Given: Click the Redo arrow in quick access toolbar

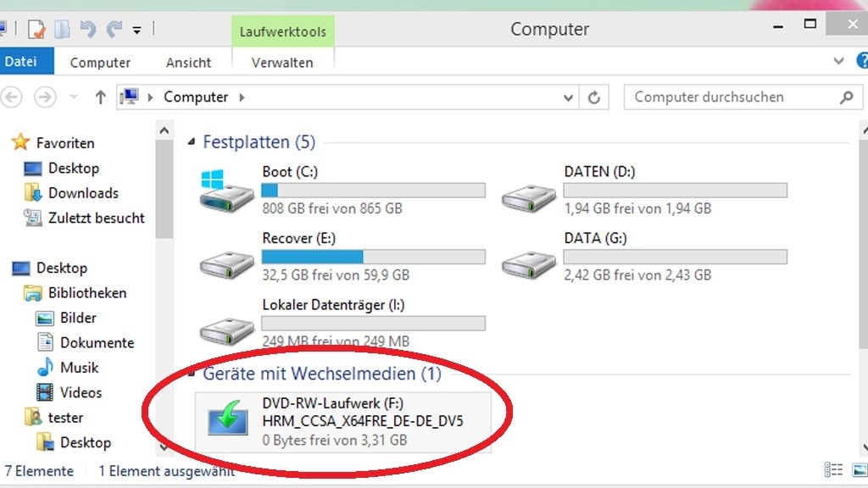Looking at the screenshot, I should click(x=114, y=30).
